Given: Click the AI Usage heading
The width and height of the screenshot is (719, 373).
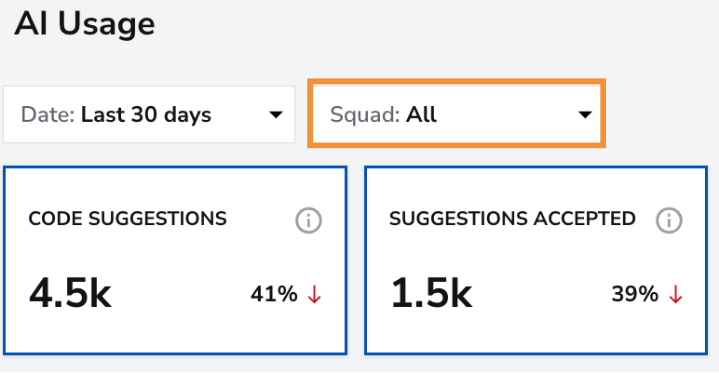Looking at the screenshot, I should click(85, 24).
